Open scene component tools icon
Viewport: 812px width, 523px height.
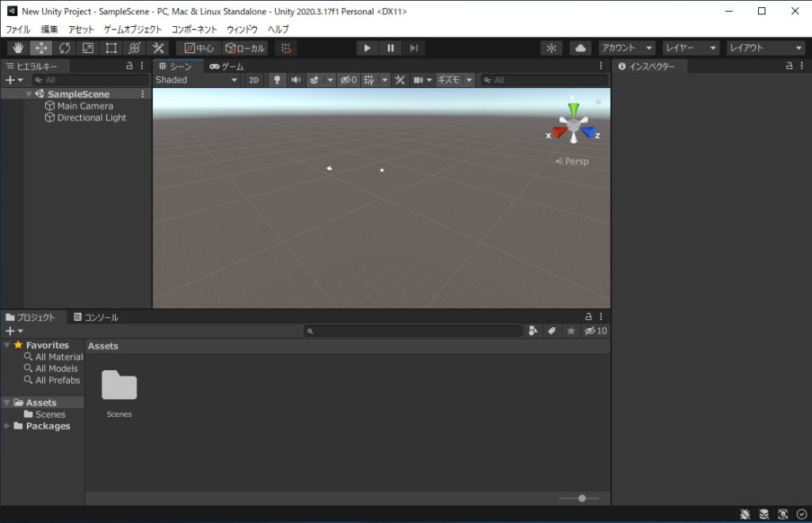400,80
